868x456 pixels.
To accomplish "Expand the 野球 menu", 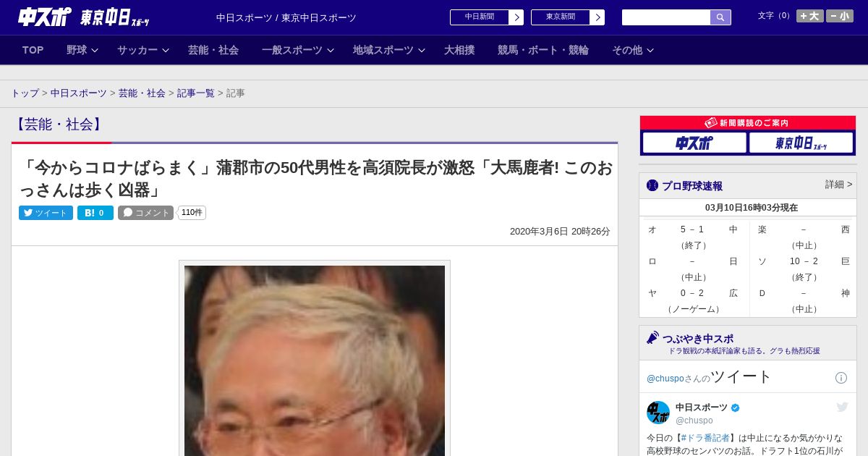I will tap(82, 50).
